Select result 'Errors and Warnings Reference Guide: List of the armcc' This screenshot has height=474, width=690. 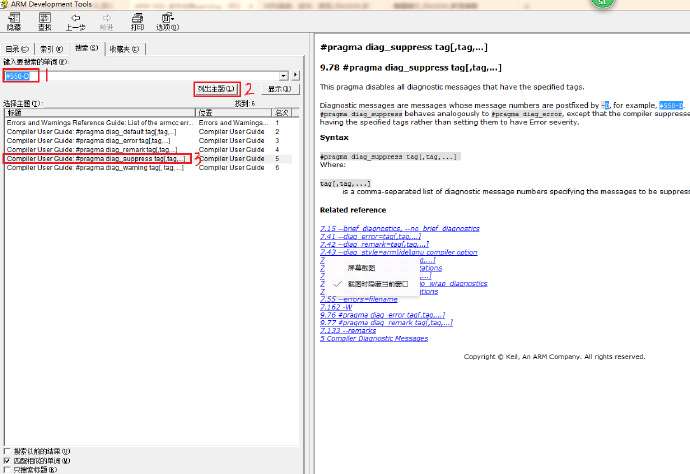tap(99, 123)
